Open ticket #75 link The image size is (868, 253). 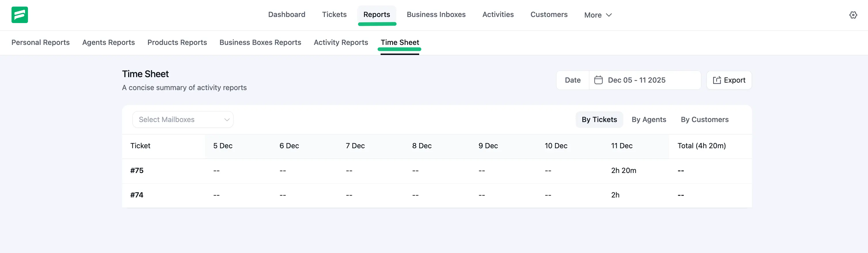click(137, 170)
